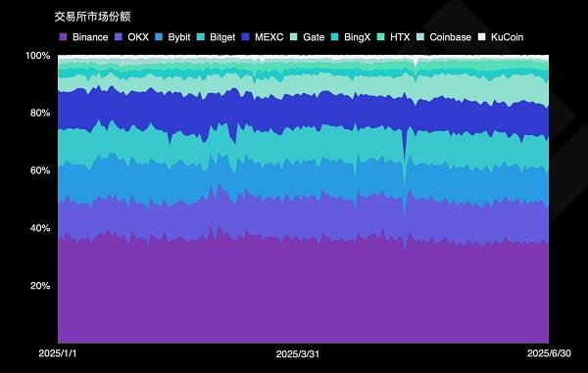Click the chart title 交易所市场份额
Screen dimensions: 588x373
92,17
